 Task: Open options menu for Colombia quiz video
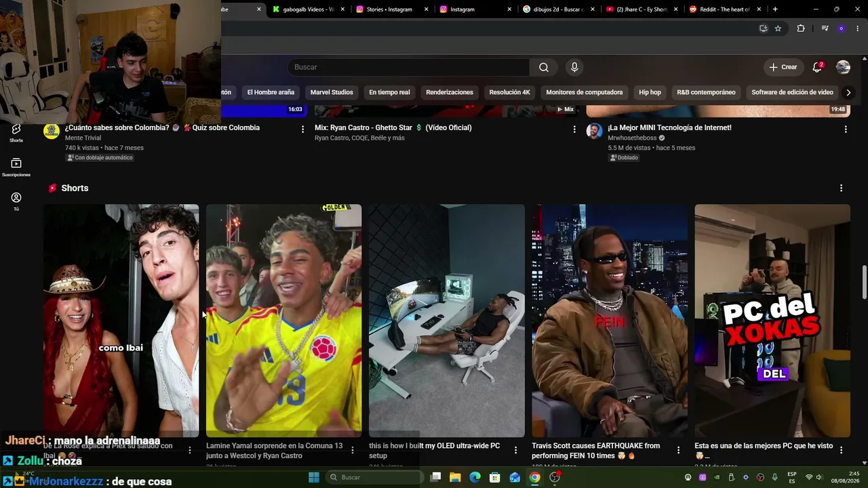tap(302, 129)
